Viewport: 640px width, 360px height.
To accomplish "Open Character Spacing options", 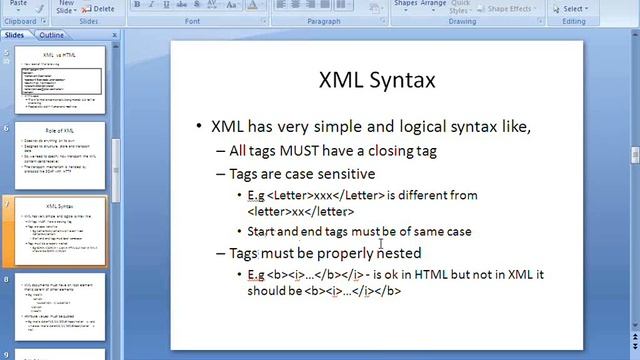I will (212, 4).
